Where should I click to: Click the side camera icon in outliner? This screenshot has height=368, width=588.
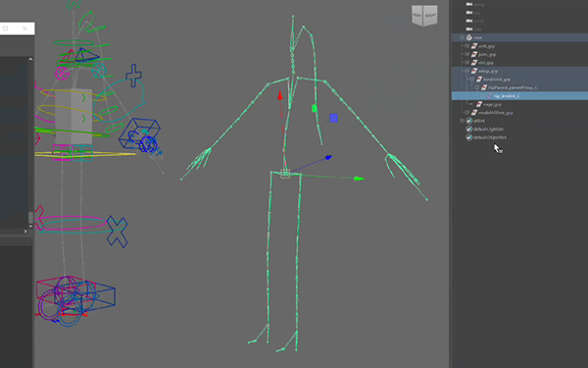[469, 28]
